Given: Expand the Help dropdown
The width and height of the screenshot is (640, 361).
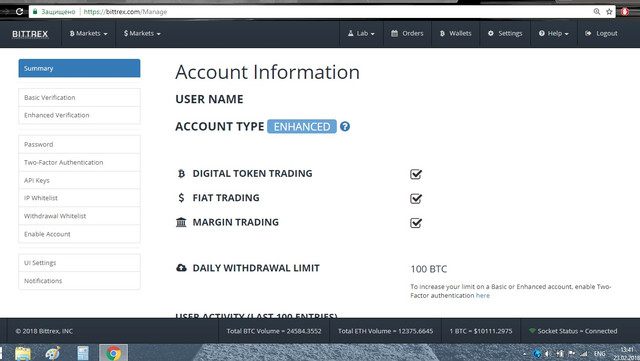Looking at the screenshot, I should 554,33.
